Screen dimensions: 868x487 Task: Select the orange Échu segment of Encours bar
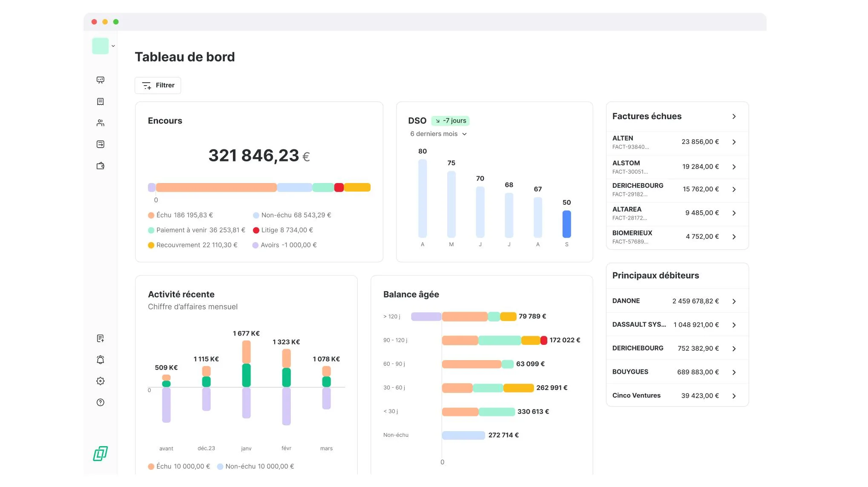(216, 188)
